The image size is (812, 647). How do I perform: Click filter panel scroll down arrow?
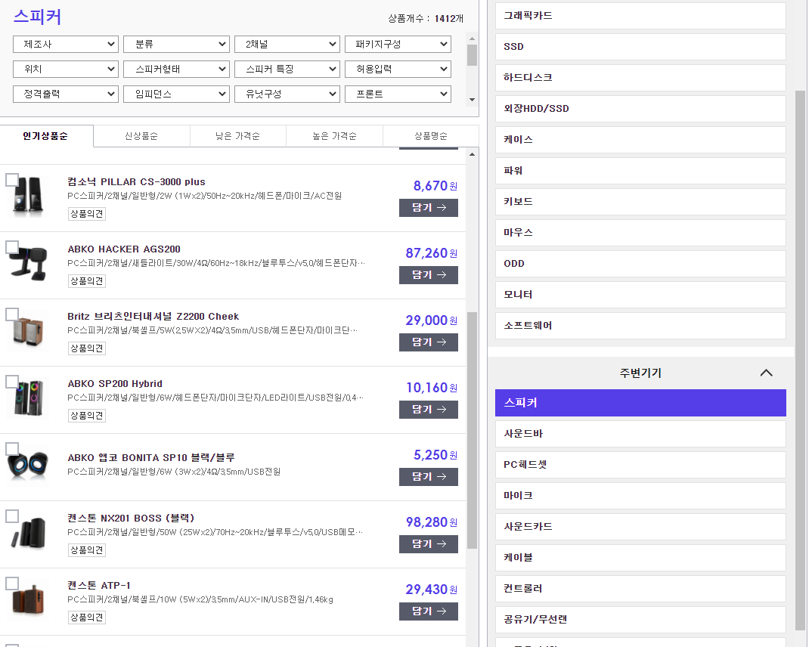(x=472, y=99)
